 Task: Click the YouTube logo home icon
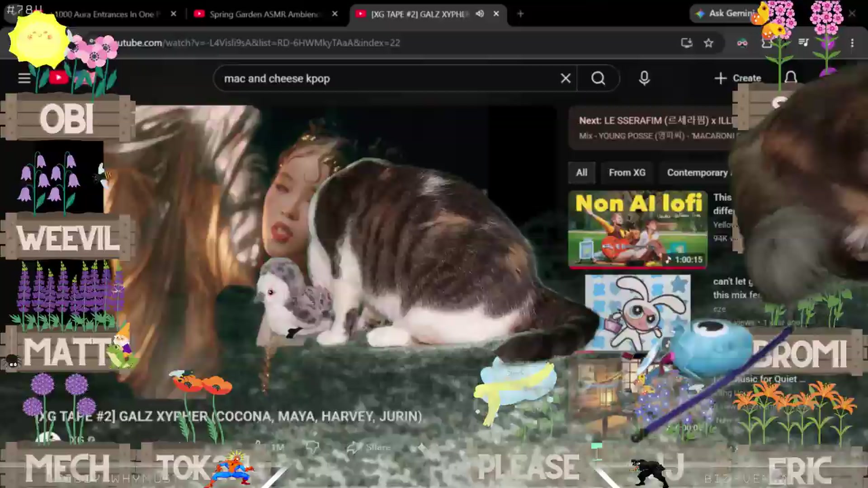[59, 78]
